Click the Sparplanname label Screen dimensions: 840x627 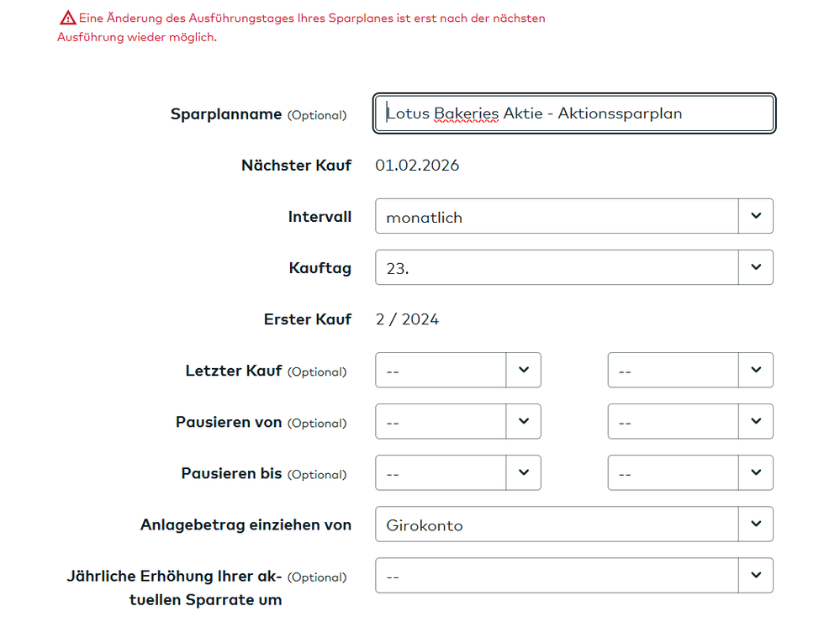point(226,114)
